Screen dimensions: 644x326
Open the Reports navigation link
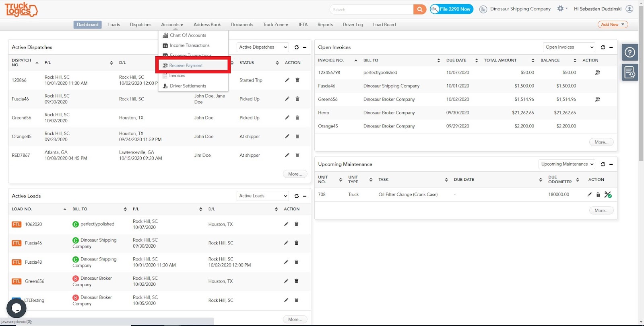click(x=325, y=25)
